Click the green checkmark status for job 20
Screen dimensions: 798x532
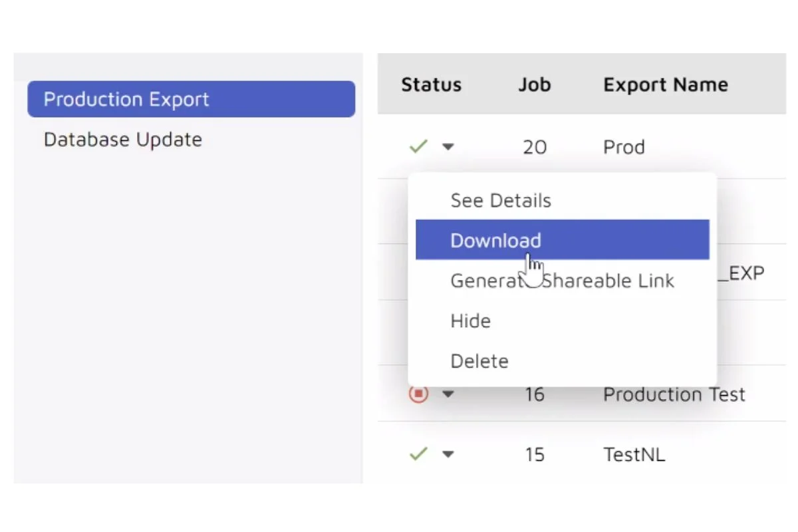click(x=418, y=146)
